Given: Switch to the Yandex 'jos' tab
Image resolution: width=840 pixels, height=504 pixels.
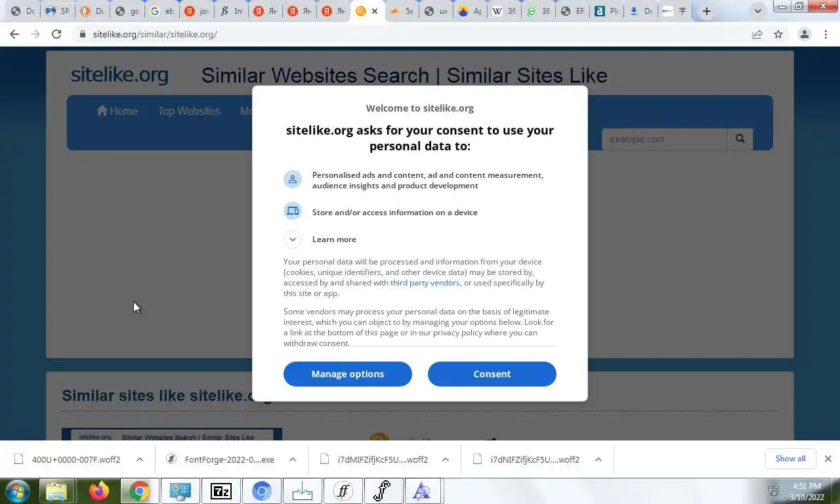Looking at the screenshot, I should click(196, 11).
